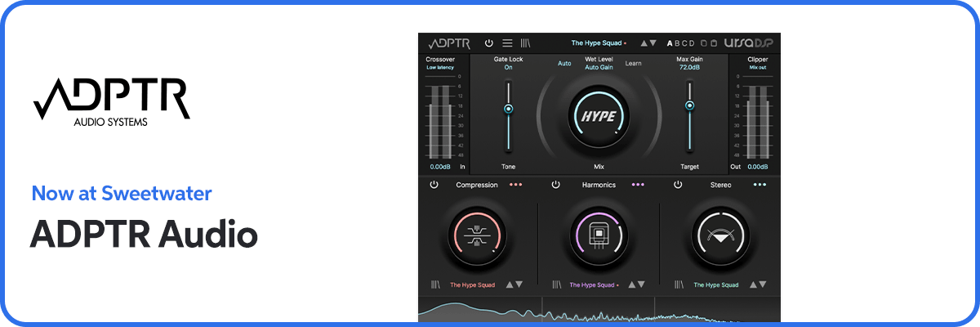
Task: Open Compression The Hype Squad preset
Action: click(474, 285)
